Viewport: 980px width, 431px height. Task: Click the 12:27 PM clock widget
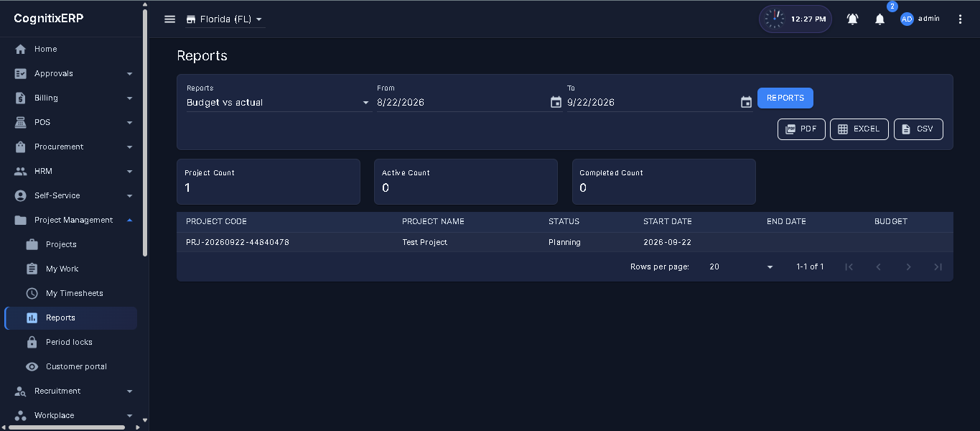tap(795, 19)
